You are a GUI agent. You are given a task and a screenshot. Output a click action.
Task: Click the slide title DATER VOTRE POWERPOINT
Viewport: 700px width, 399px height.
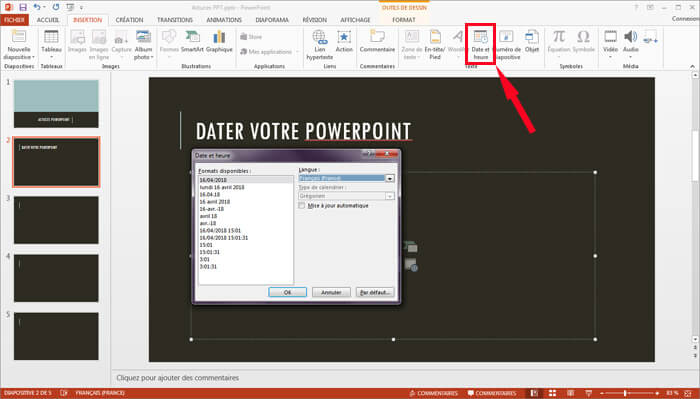pyautogui.click(x=303, y=131)
